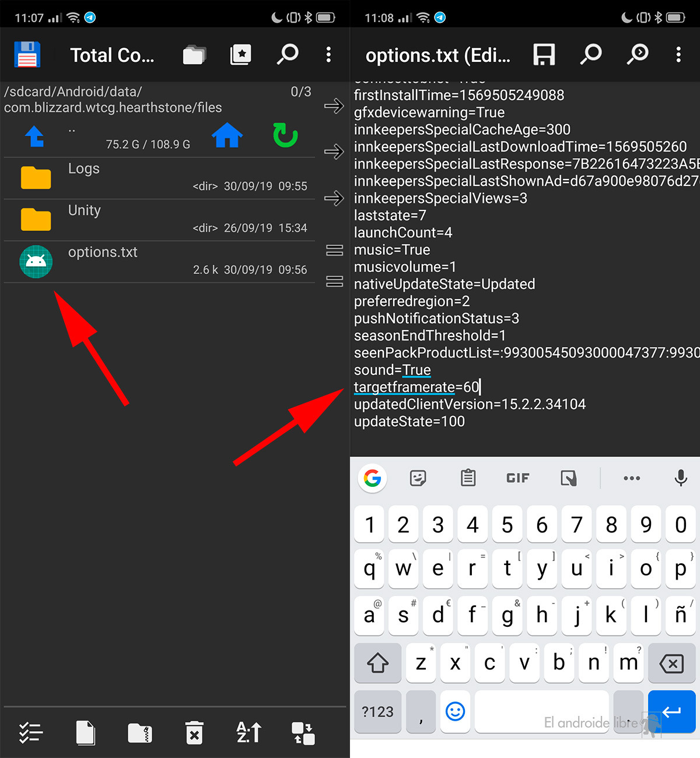
Task: Place cursor on the sound=True line
Action: [x=393, y=370]
